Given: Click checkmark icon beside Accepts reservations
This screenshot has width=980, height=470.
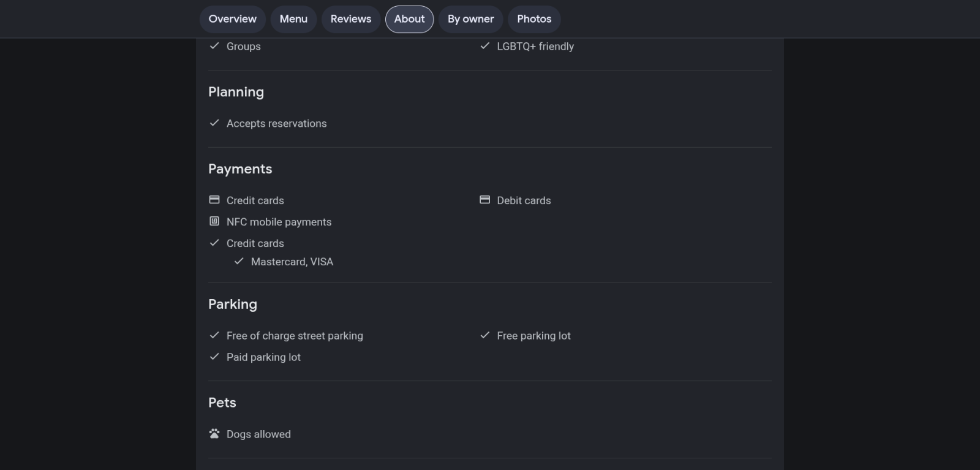Looking at the screenshot, I should 214,123.
